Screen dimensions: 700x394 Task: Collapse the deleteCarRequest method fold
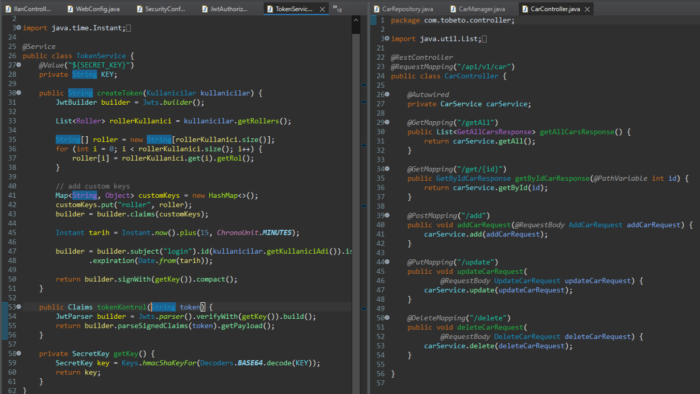click(x=387, y=318)
